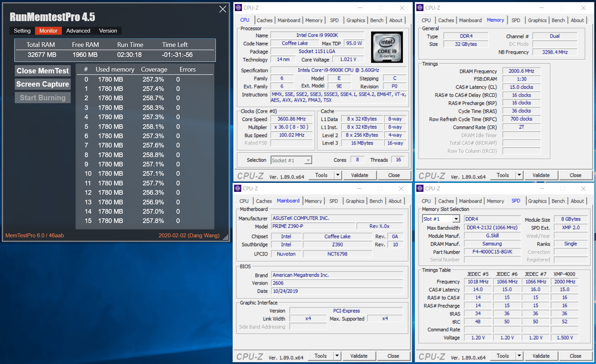Image resolution: width=596 pixels, height=364 pixels.
Task: Open Bench tab in top-left CPU-Z window
Action: pyautogui.click(x=377, y=20)
